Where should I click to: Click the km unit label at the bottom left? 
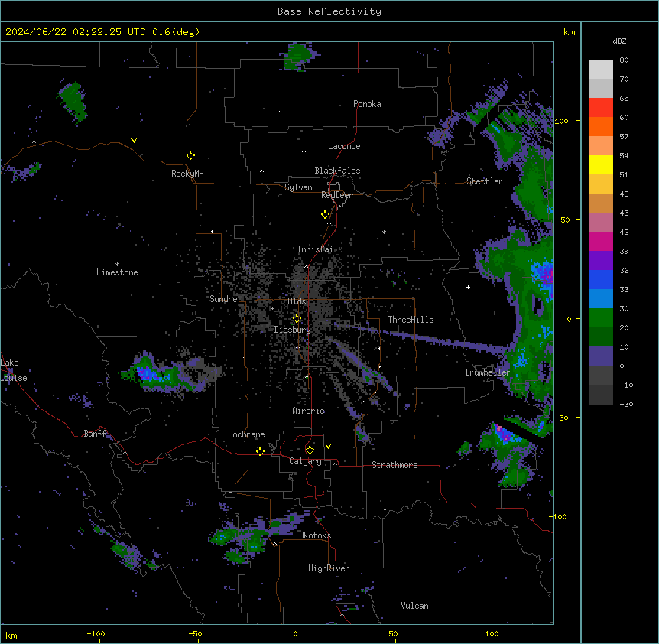click(11, 635)
